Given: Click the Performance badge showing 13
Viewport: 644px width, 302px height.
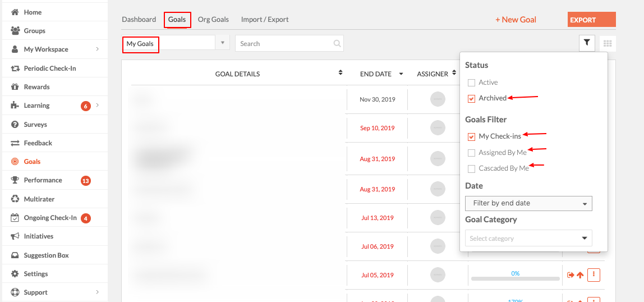Looking at the screenshot, I should (x=85, y=180).
